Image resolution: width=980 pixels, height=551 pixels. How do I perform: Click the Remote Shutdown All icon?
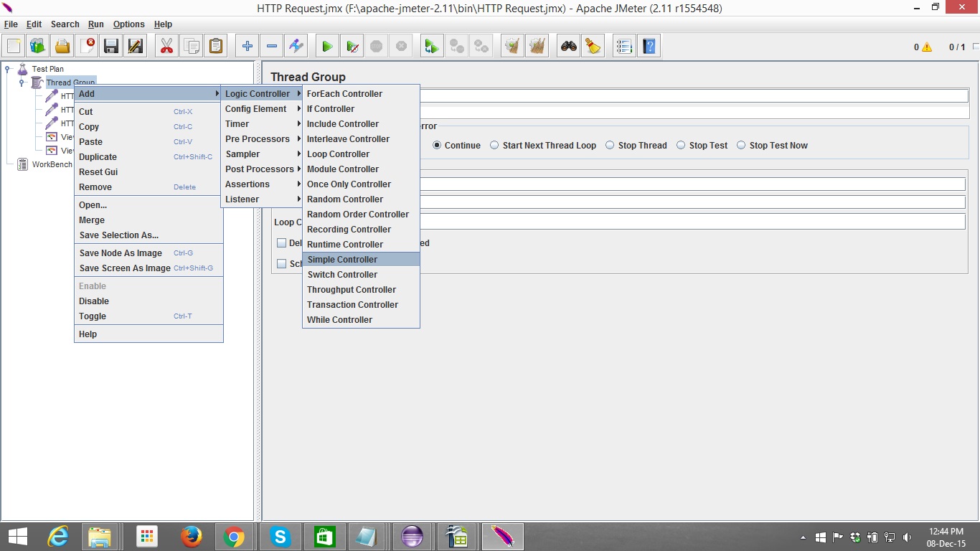(x=480, y=47)
